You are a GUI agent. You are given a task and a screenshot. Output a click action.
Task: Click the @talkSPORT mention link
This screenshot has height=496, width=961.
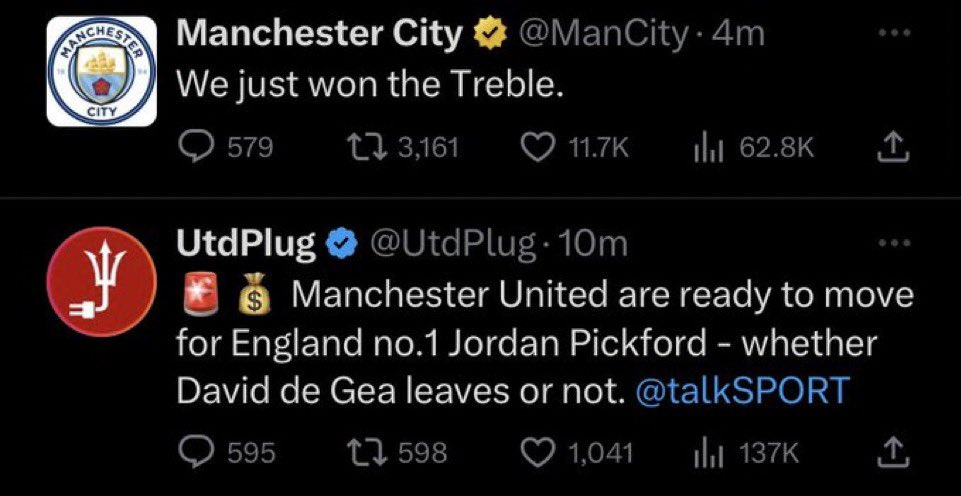coord(743,390)
